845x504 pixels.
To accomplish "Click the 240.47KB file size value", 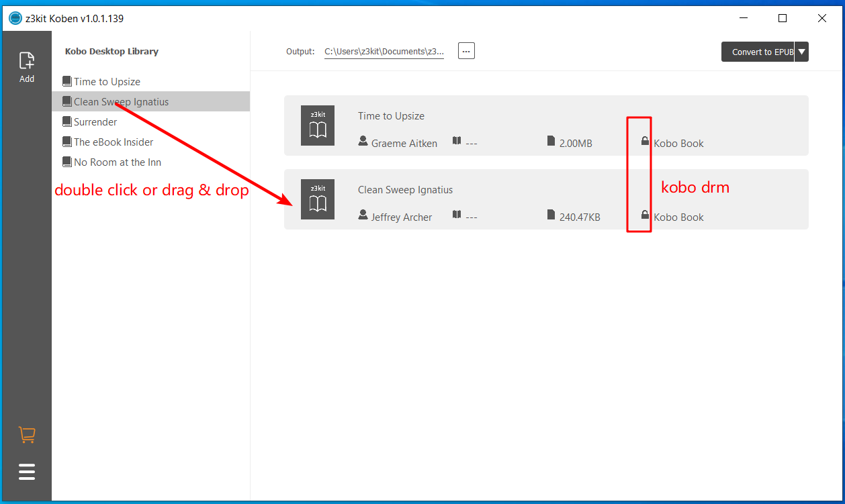I will pos(580,217).
